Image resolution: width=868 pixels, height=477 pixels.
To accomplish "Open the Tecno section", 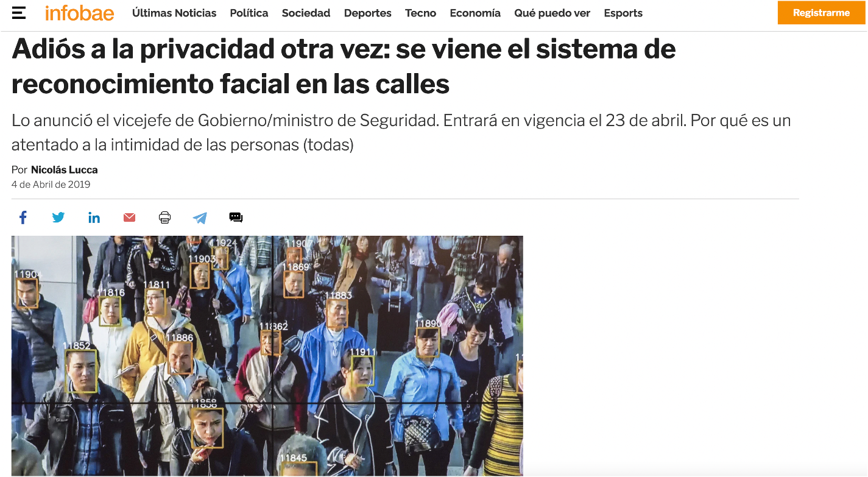I will pyautogui.click(x=420, y=13).
